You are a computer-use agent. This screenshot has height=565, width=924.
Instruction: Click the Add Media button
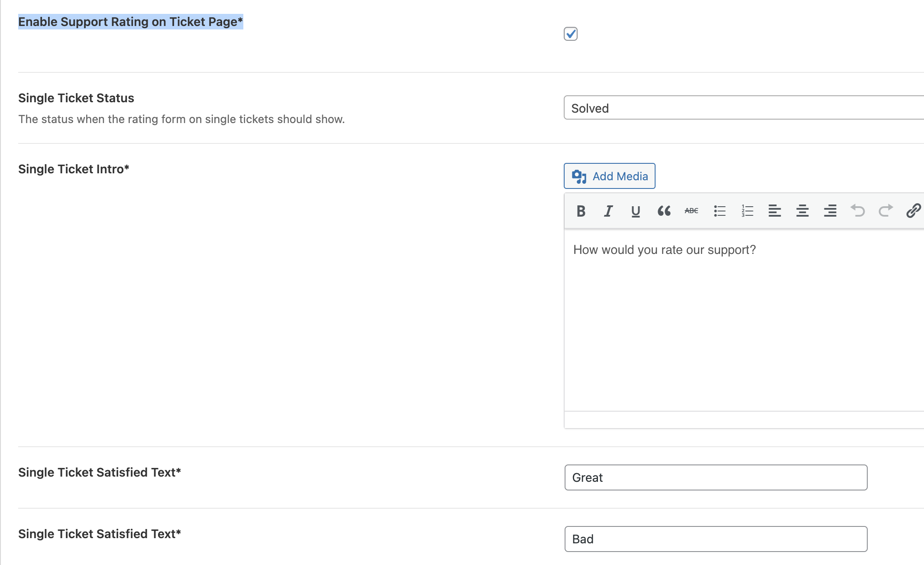(x=609, y=176)
